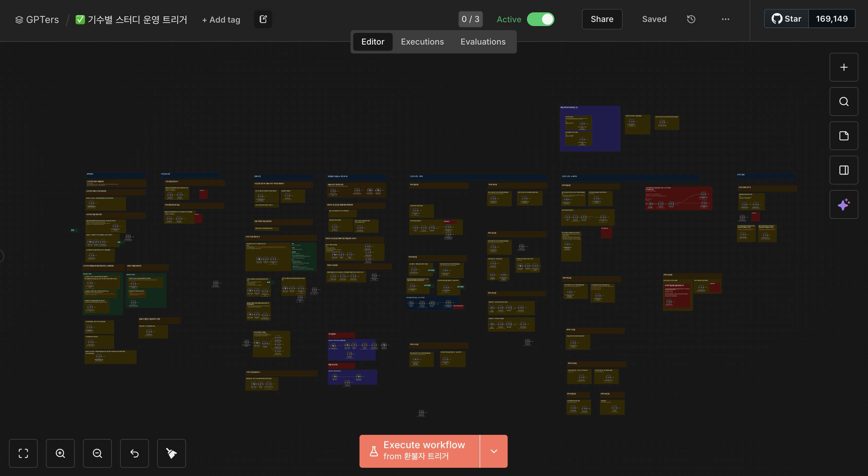Tidy up workflow with broom icon
Screen dimensions: 868x476
(x=172, y=453)
